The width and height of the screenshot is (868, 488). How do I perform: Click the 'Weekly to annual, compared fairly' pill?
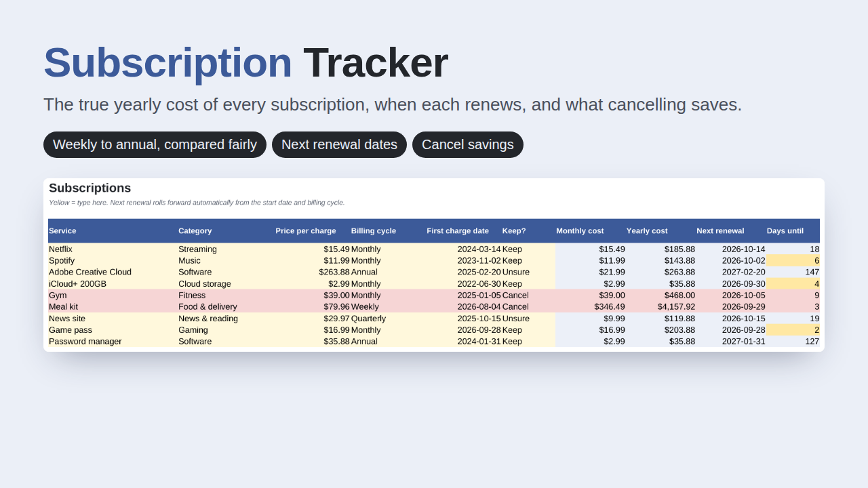[x=155, y=144]
